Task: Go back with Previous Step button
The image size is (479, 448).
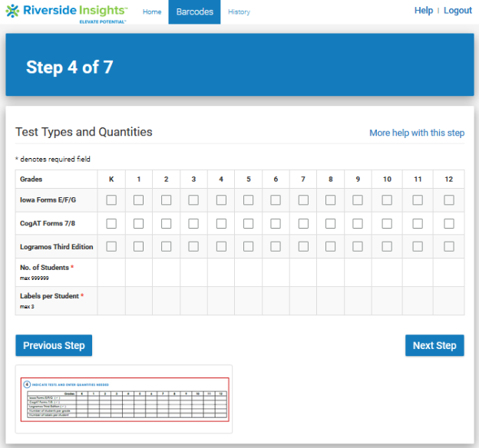Action: tap(54, 345)
